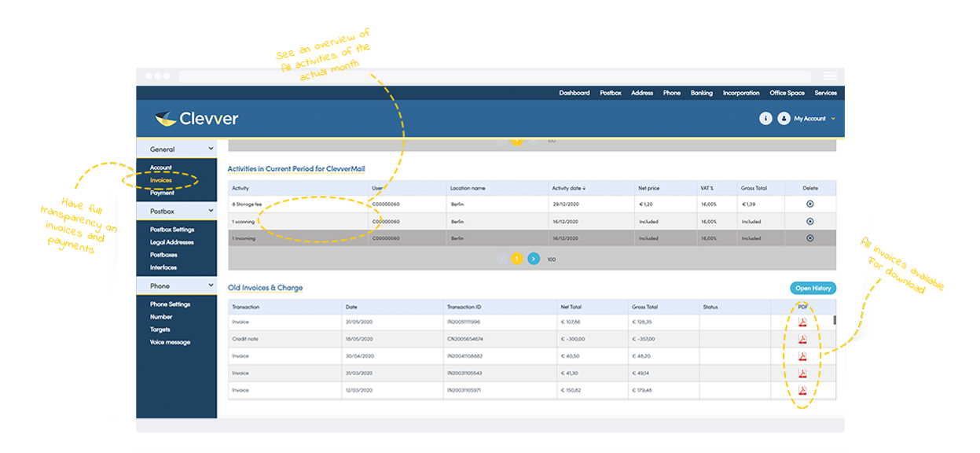Image resolution: width=980 pixels, height=453 pixels.
Task: Open Voice message in the sidebar
Action: coord(171,342)
